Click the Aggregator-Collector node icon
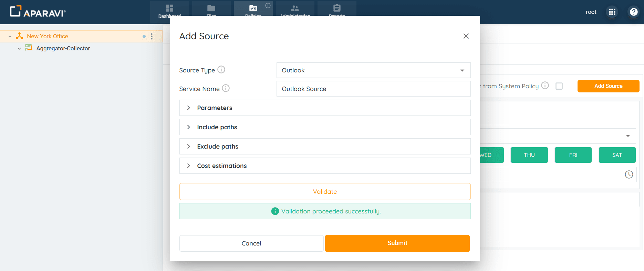The height and width of the screenshot is (271, 644). [29, 48]
